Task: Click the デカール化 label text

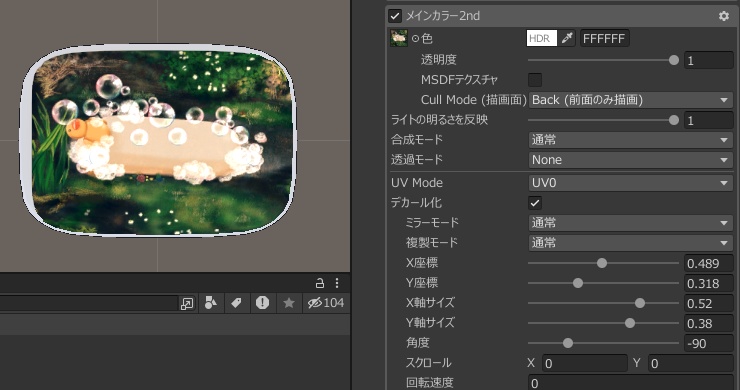Action: (x=416, y=203)
